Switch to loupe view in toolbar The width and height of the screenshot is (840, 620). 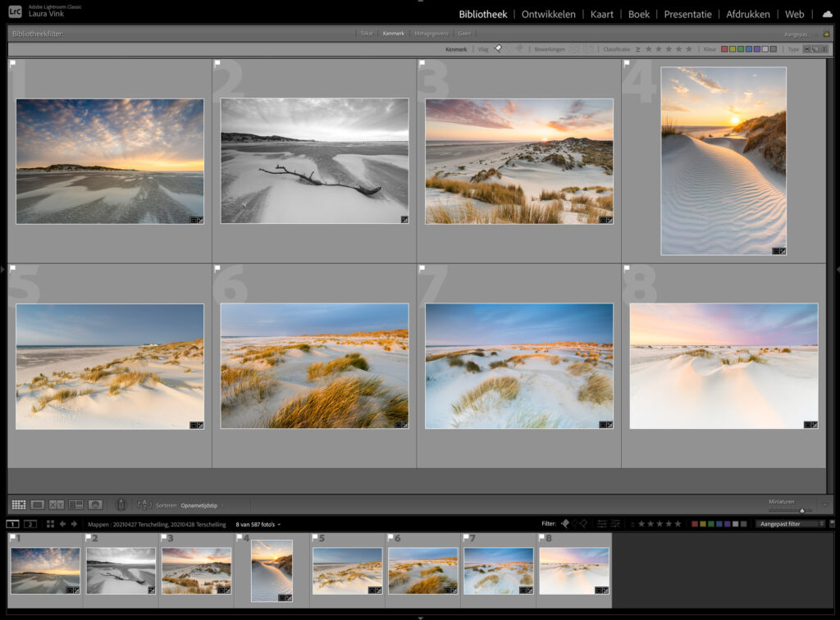click(37, 504)
